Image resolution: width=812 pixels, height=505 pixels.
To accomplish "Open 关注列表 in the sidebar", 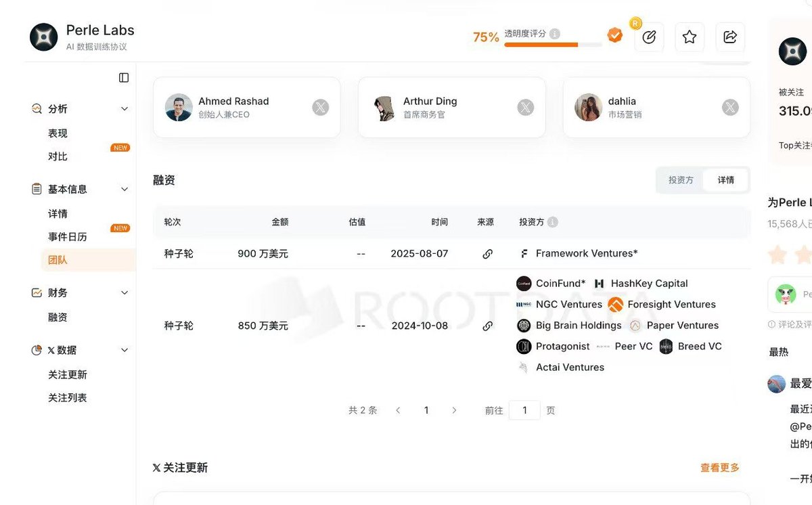I will [67, 398].
